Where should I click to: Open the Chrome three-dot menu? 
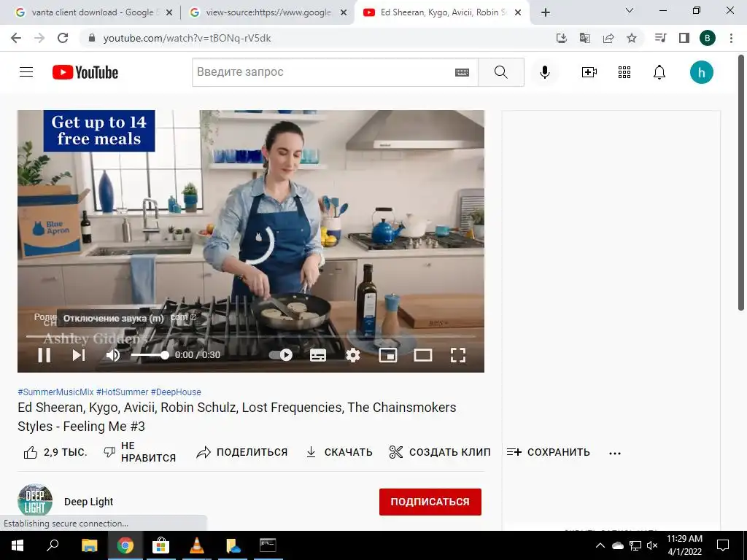[x=731, y=38]
